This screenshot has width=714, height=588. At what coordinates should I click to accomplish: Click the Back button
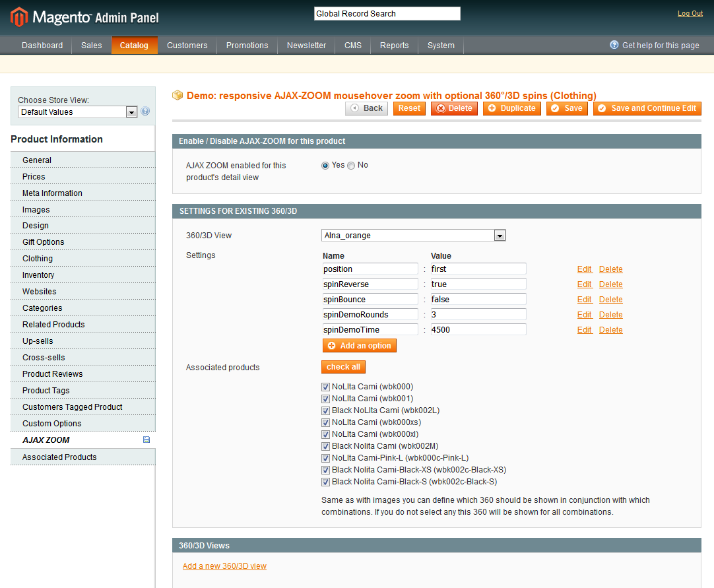[366, 108]
